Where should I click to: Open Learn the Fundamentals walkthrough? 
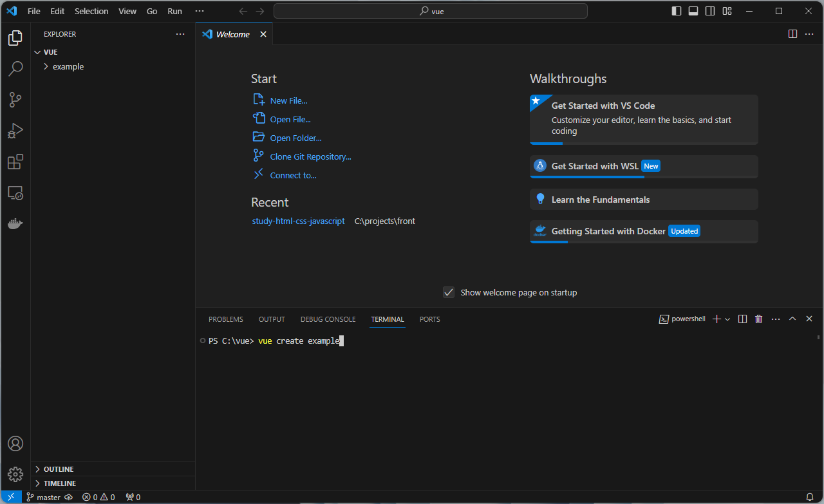[644, 200]
